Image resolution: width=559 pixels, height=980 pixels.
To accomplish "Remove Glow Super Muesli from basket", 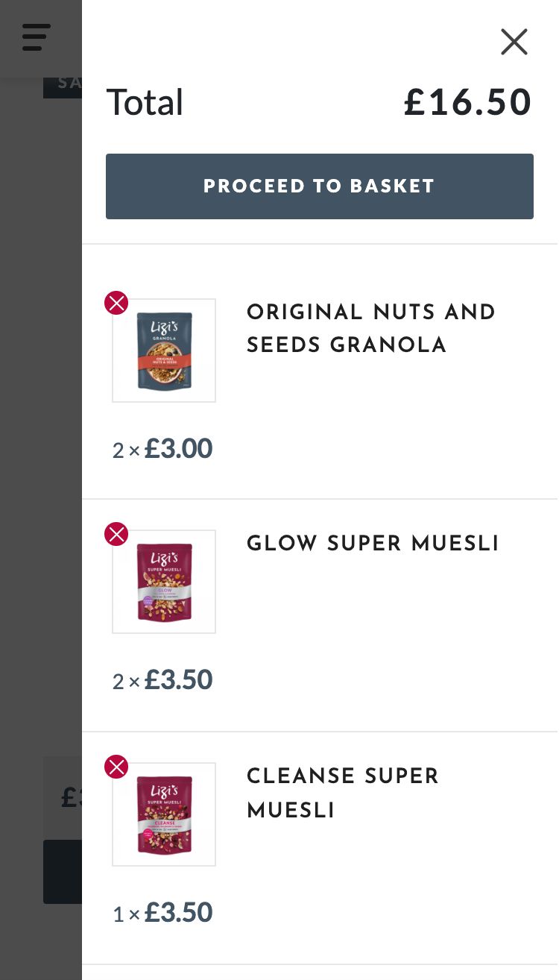I will (116, 534).
